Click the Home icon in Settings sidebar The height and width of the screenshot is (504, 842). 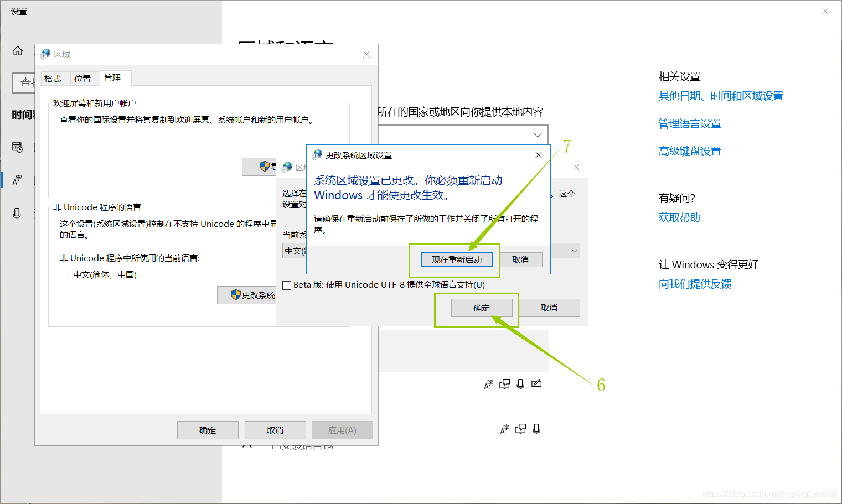[x=18, y=51]
